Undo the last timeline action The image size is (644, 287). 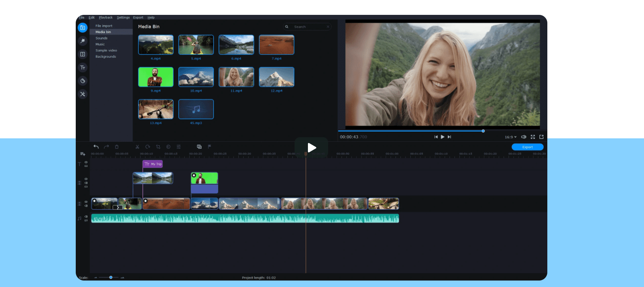[x=96, y=147]
